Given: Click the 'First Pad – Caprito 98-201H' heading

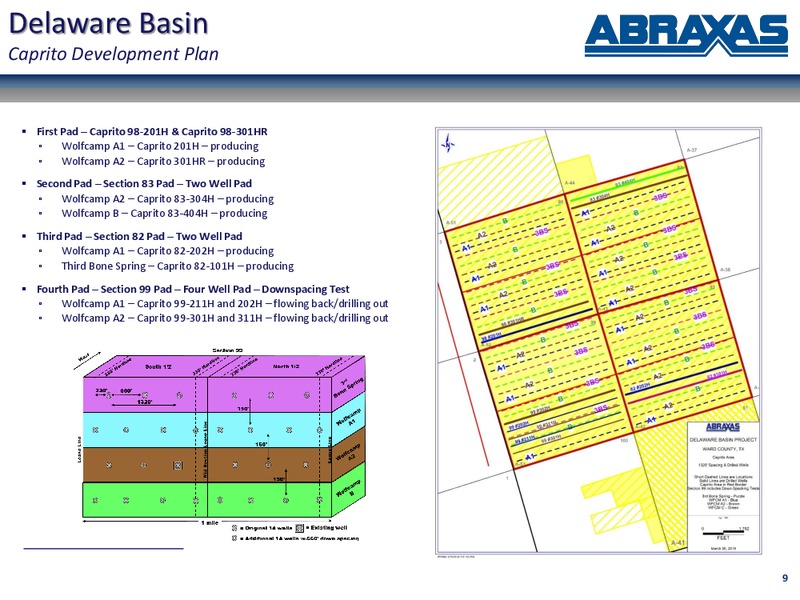Looking at the screenshot, I should tap(152, 132).
